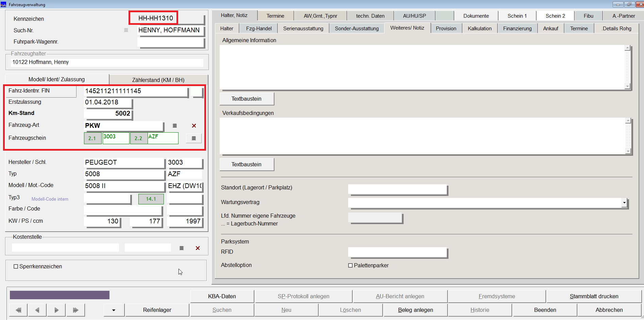The image size is (644, 320).
Task: Click Textbaustein under Verkaufsbedingungen
Action: tap(247, 165)
